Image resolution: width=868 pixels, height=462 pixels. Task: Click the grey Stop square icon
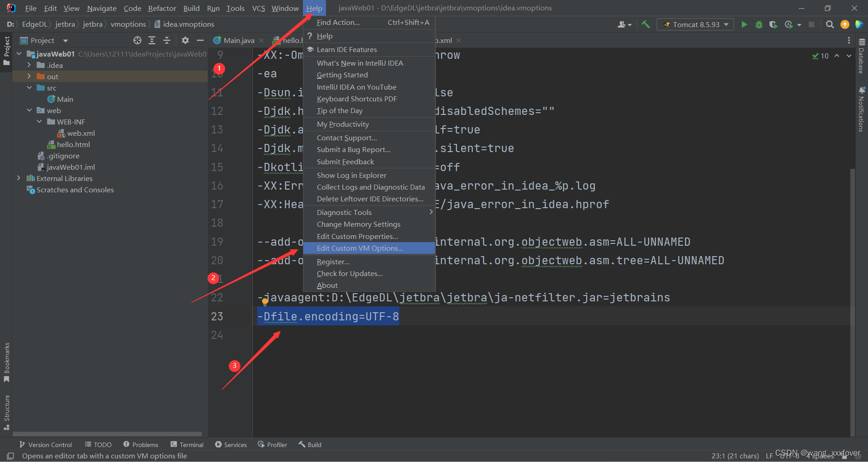click(x=811, y=24)
